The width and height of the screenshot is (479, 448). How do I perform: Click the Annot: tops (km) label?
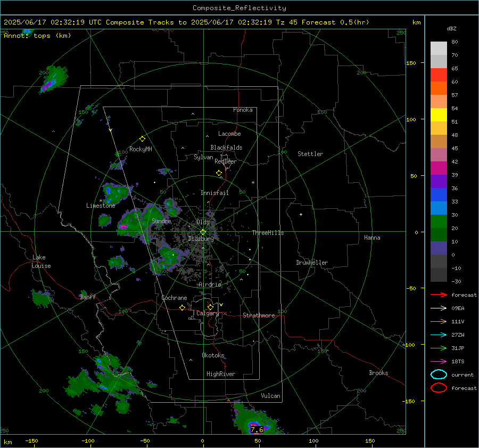37,36
